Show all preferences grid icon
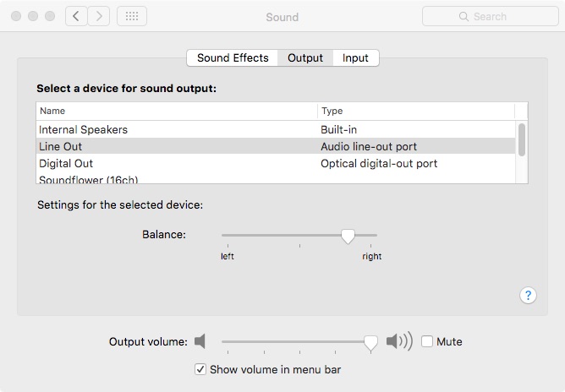 point(131,16)
